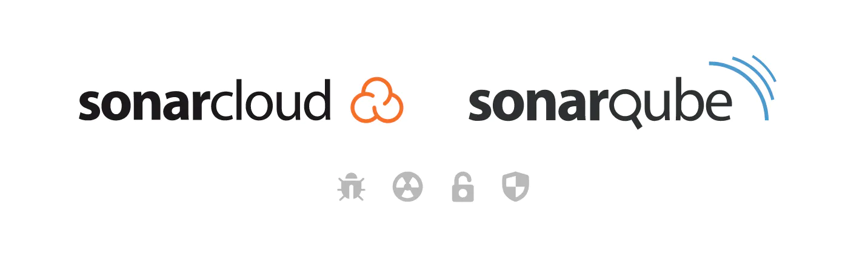The height and width of the screenshot is (272, 868).
Task: Select the security hotspot shield icon
Action: pyautogui.click(x=516, y=187)
